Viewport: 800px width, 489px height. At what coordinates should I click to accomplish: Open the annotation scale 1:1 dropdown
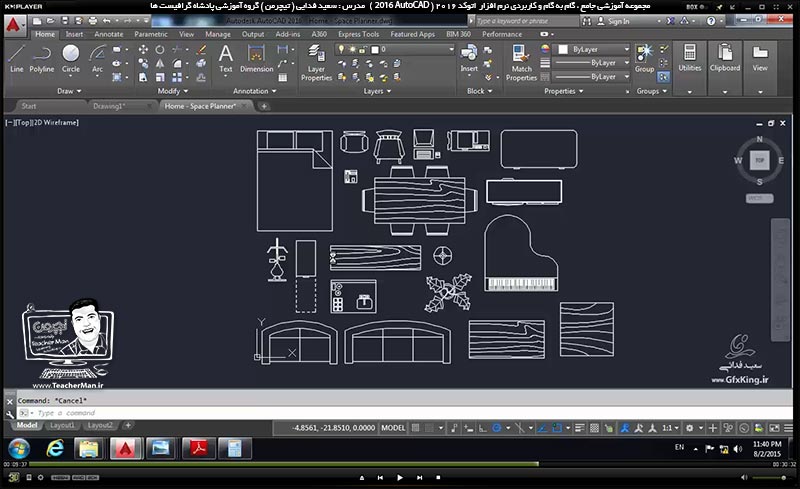670,428
